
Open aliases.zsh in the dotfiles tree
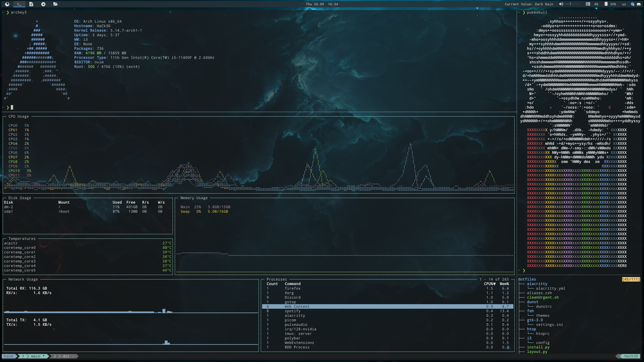click(539, 293)
